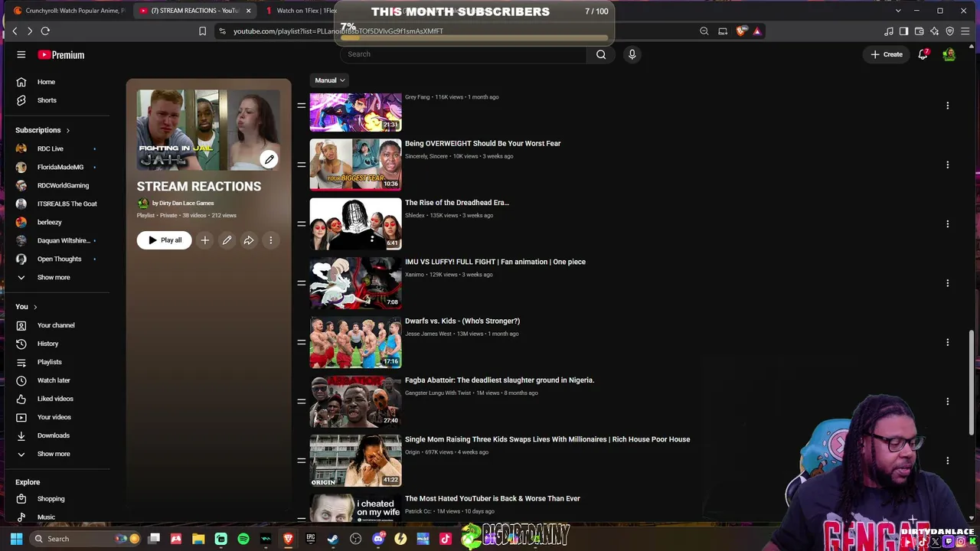Open the browser sidebar panel
This screenshot has width=980, height=551.
pyautogui.click(x=903, y=31)
